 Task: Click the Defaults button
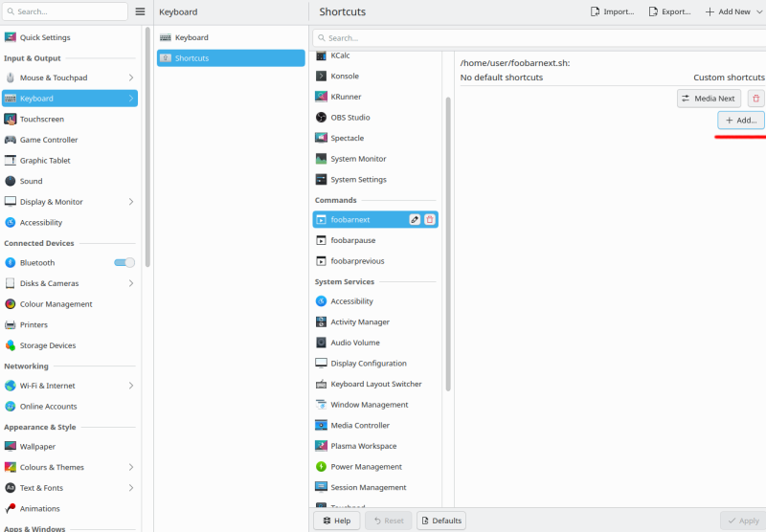[441, 521]
